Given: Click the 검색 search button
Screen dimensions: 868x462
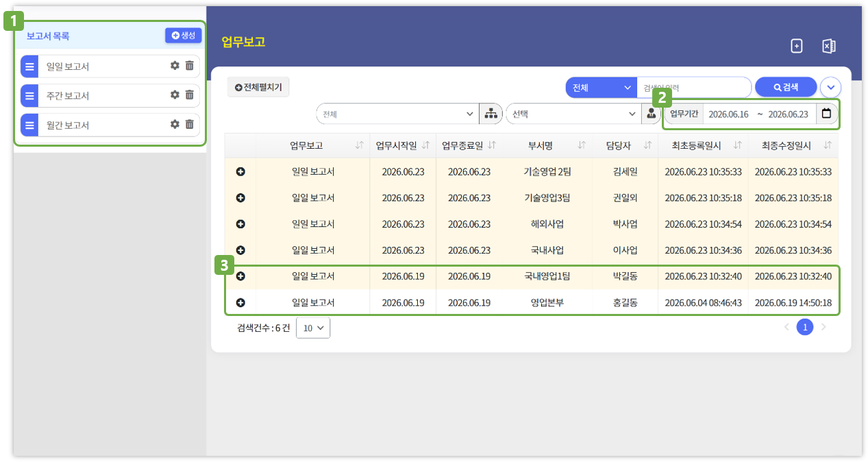Looking at the screenshot, I should coord(786,88).
